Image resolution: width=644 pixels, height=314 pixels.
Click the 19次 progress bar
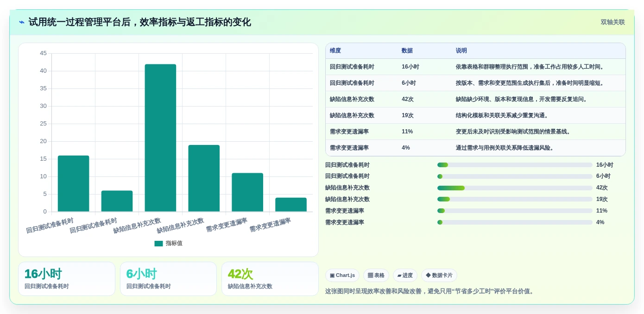click(515, 199)
